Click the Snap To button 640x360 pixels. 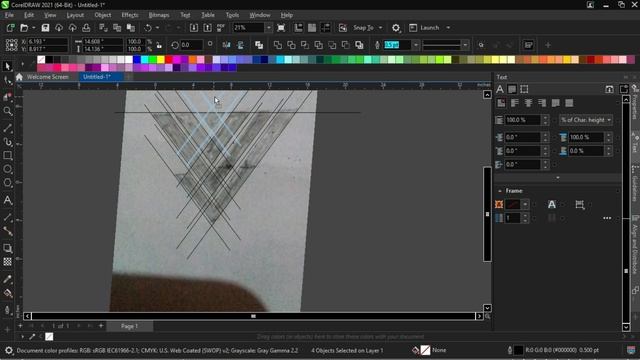(363, 28)
